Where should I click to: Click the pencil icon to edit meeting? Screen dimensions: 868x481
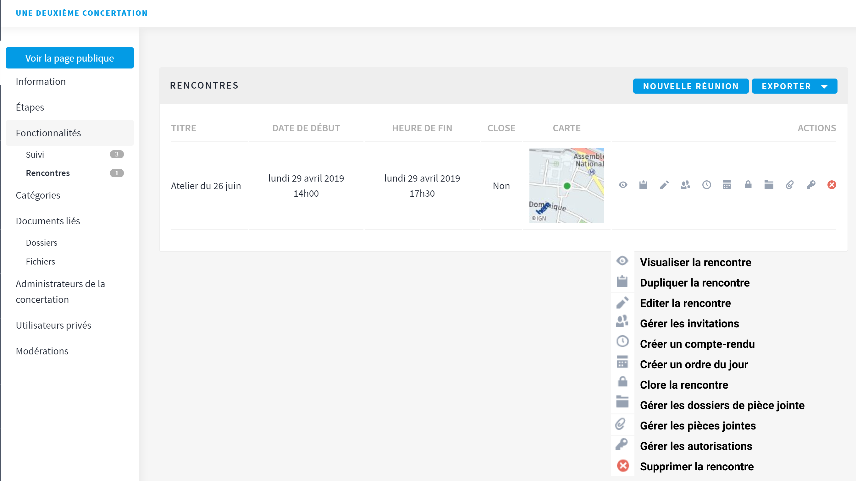coord(664,185)
